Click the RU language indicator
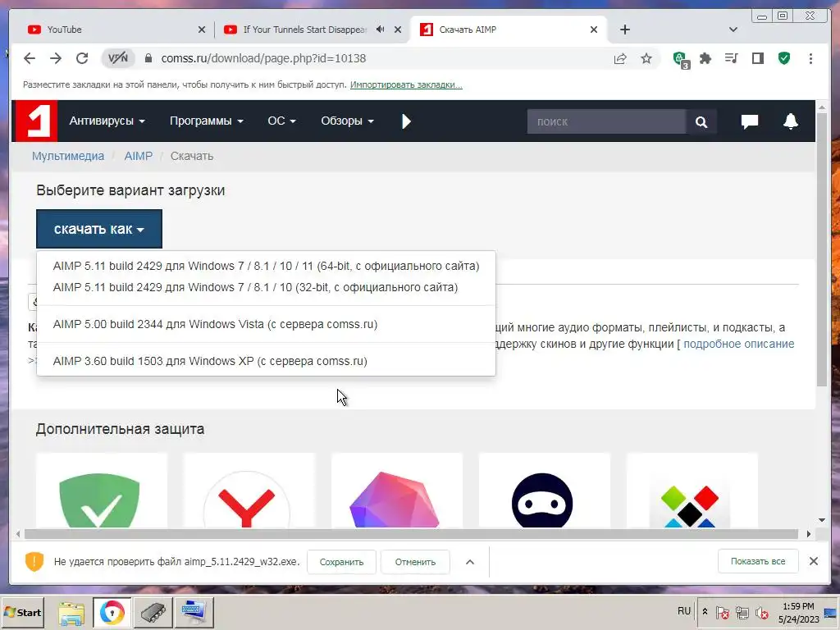Image resolution: width=840 pixels, height=630 pixels. click(684, 611)
